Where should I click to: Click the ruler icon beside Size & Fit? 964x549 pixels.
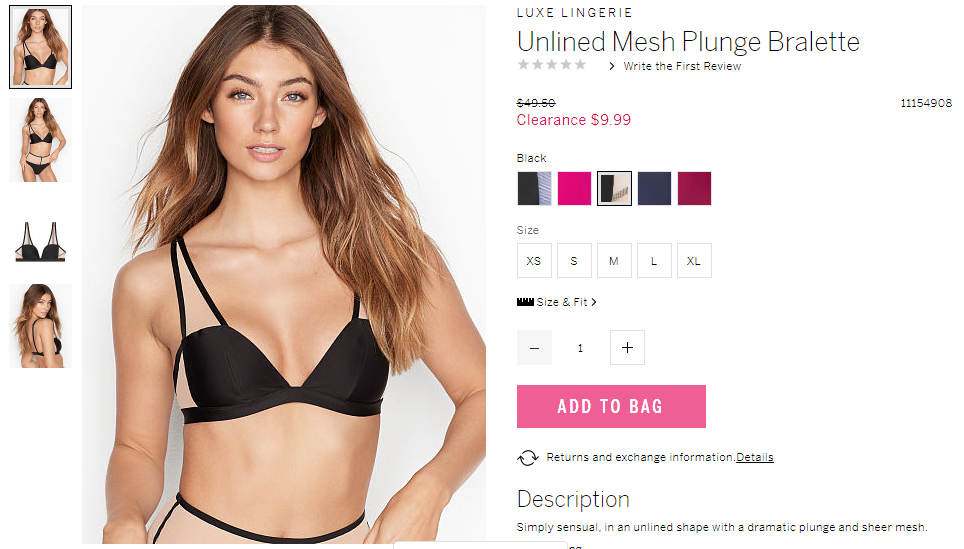(x=525, y=302)
